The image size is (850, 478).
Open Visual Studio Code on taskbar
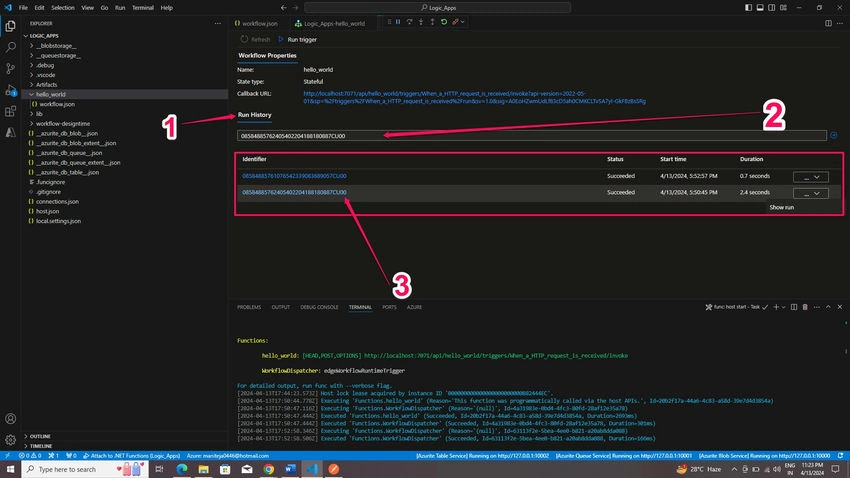click(312, 469)
